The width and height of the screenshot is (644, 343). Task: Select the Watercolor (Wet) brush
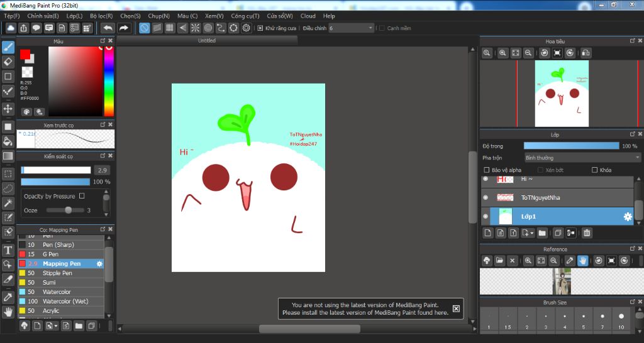click(x=61, y=302)
